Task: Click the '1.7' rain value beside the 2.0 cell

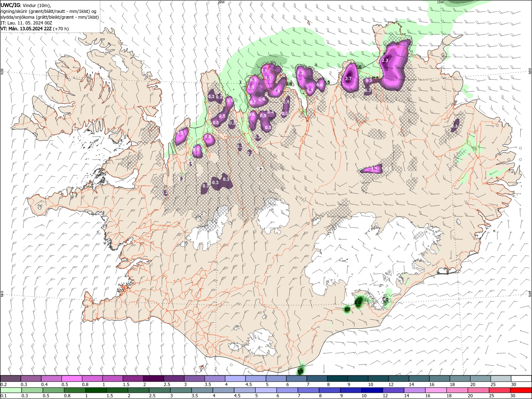Action: (347, 310)
